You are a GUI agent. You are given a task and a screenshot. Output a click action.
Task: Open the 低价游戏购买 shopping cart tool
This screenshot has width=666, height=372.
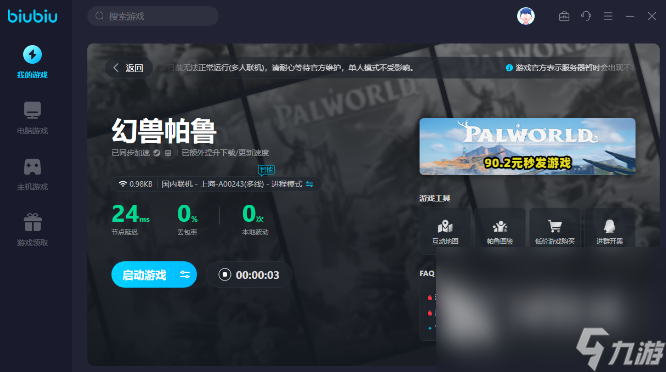[x=555, y=230]
